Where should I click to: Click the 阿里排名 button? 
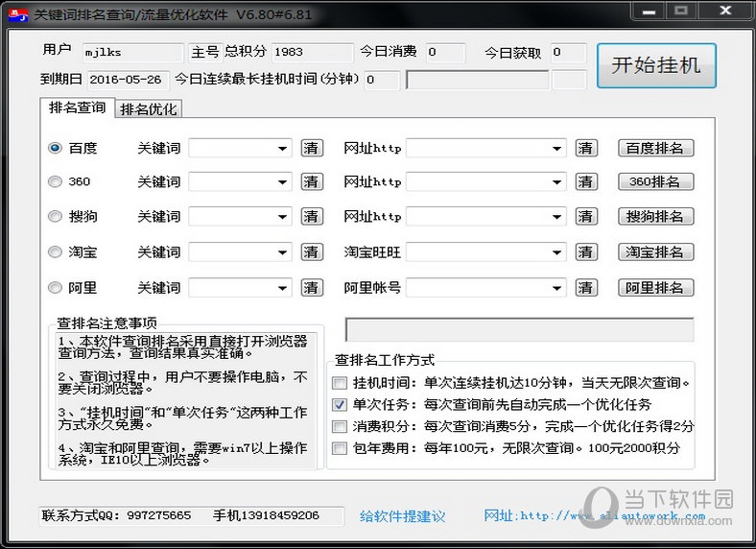pos(655,288)
